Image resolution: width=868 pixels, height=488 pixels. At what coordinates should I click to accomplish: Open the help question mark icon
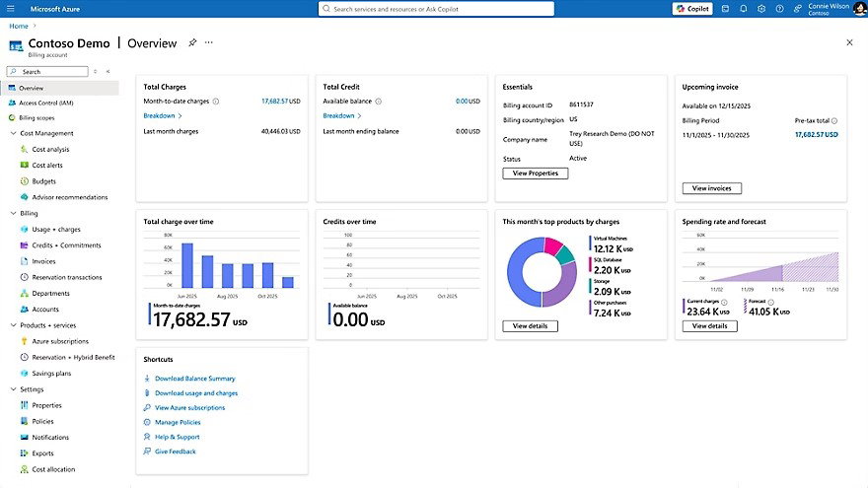779,9
